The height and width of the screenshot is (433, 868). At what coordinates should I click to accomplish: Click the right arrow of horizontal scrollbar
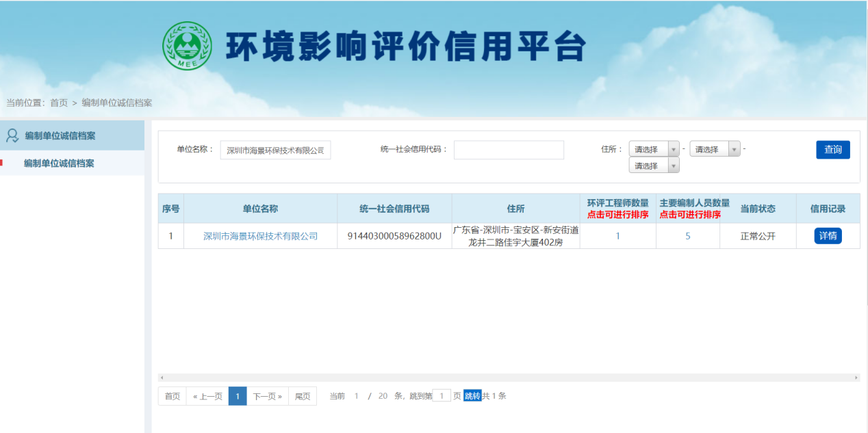(856, 378)
